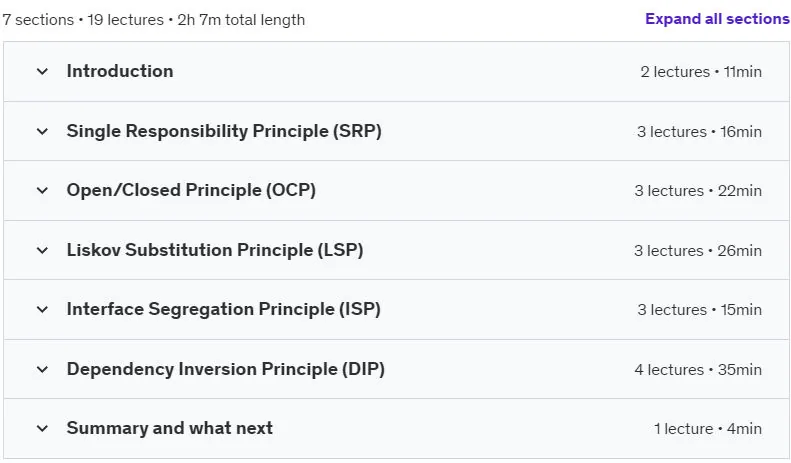Expand Single Responsibility Principle chevron arrow

(x=42, y=132)
